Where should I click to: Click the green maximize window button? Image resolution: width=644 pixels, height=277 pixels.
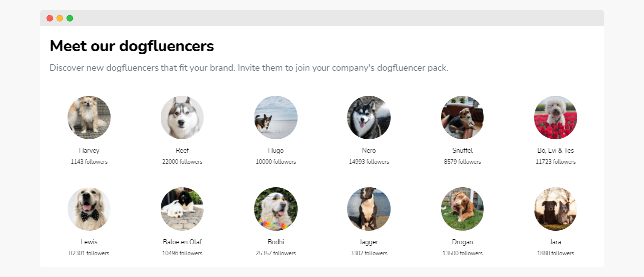[x=70, y=18]
